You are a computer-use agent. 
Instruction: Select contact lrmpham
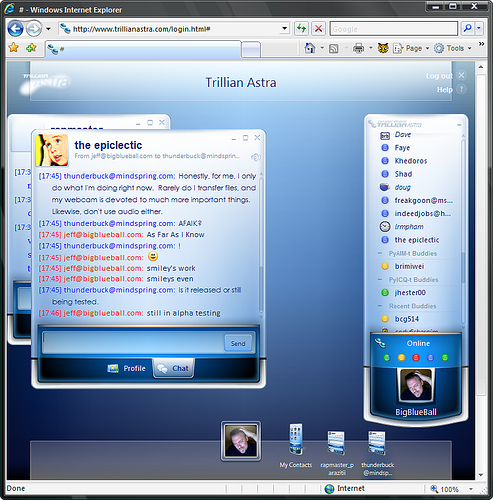pos(409,227)
